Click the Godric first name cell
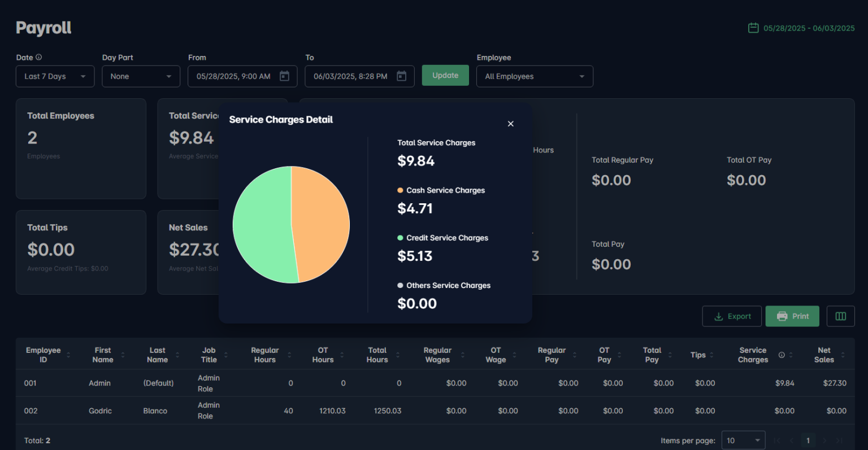The height and width of the screenshot is (450, 868). [x=100, y=410]
